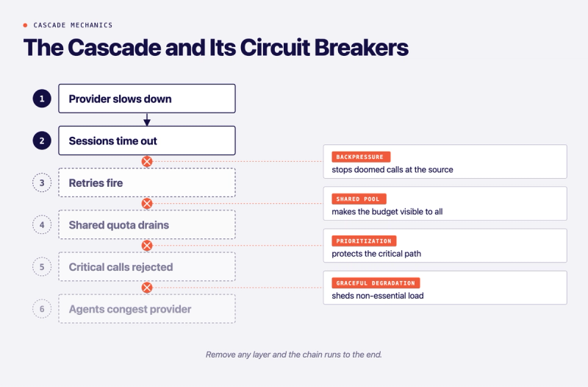
Task: Click the Critical calls rejected box
Action: 147,266
